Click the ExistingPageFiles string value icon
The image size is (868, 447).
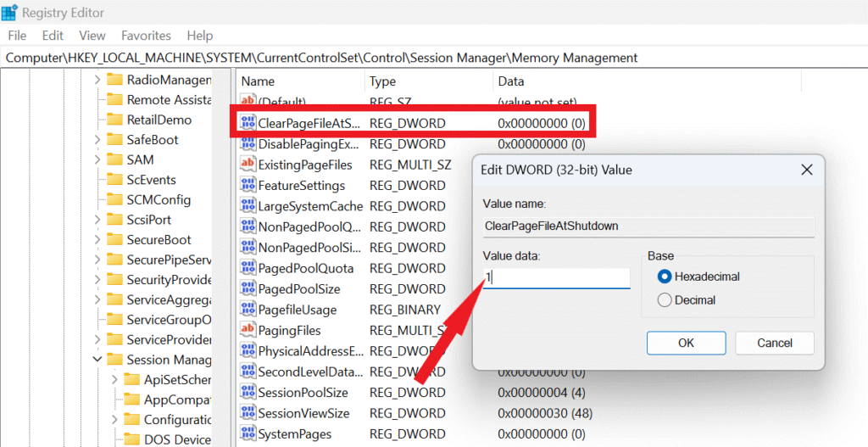(248, 165)
